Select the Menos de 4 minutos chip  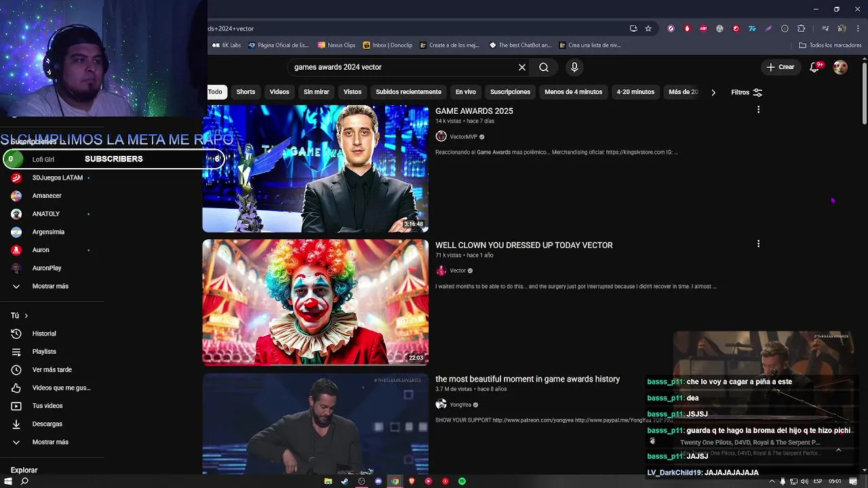coord(573,91)
